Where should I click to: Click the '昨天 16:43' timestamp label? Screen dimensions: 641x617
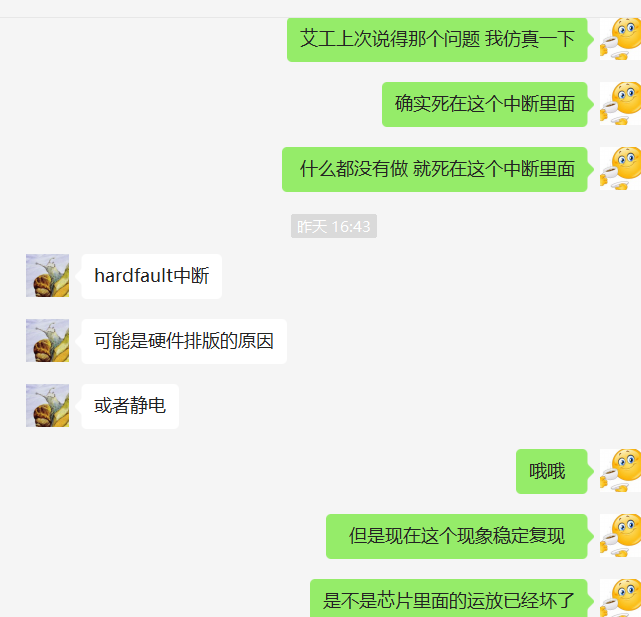pyautogui.click(x=334, y=226)
